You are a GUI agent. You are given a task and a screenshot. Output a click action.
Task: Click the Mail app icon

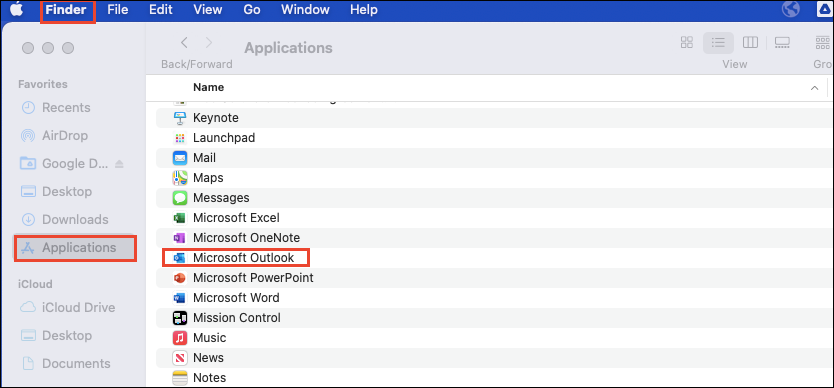pos(180,158)
